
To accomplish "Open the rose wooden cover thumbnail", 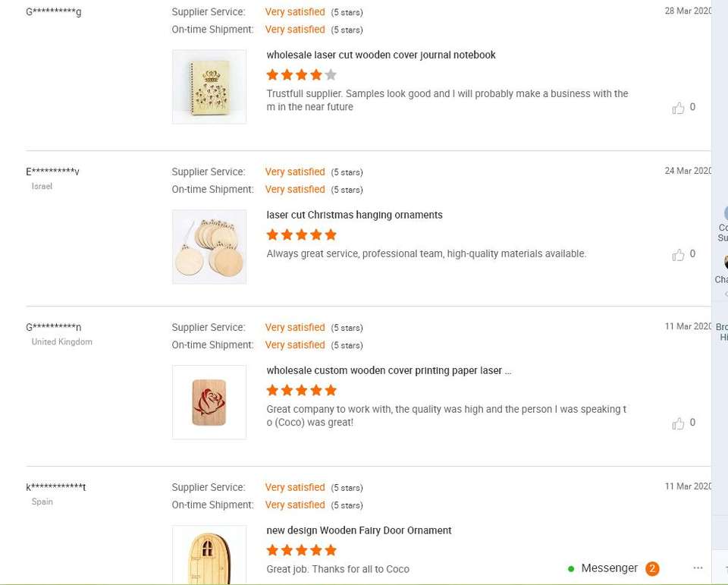I will pos(209,402).
